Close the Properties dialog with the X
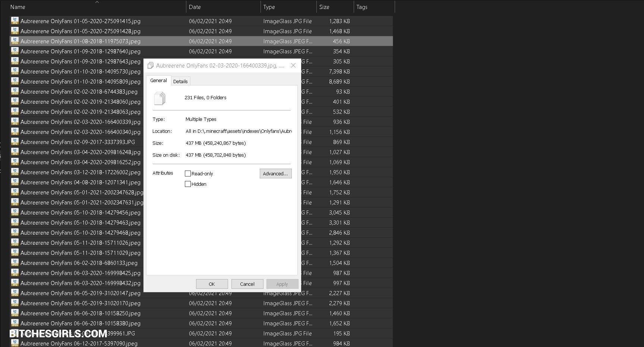The image size is (644, 347). click(x=293, y=66)
